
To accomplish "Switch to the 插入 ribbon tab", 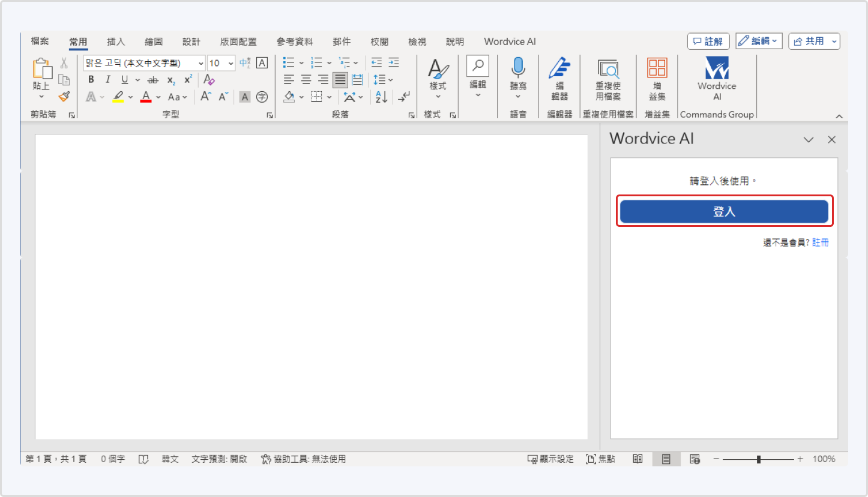I will pos(115,41).
